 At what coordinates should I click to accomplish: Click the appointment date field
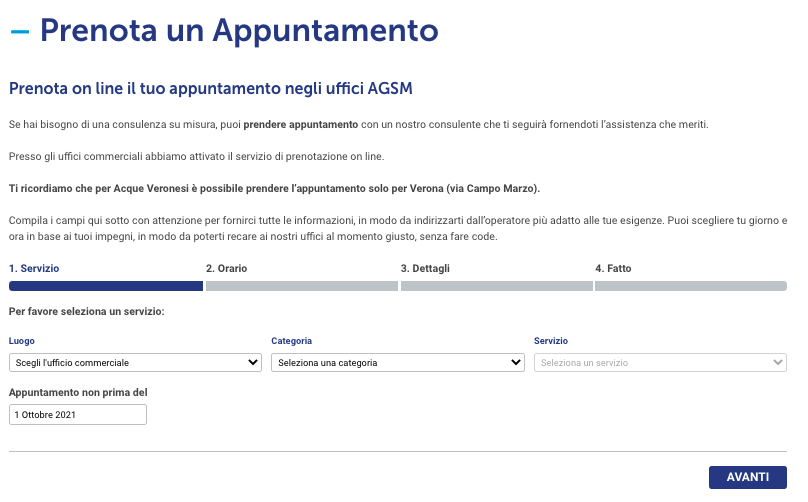pyautogui.click(x=78, y=414)
